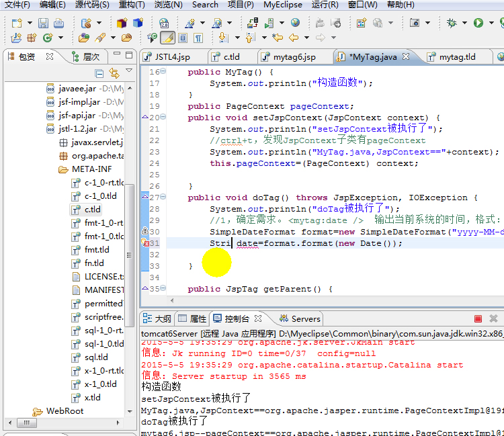Select jstl-1.2.jar in package tree
This screenshot has height=436, width=504.
(77, 129)
